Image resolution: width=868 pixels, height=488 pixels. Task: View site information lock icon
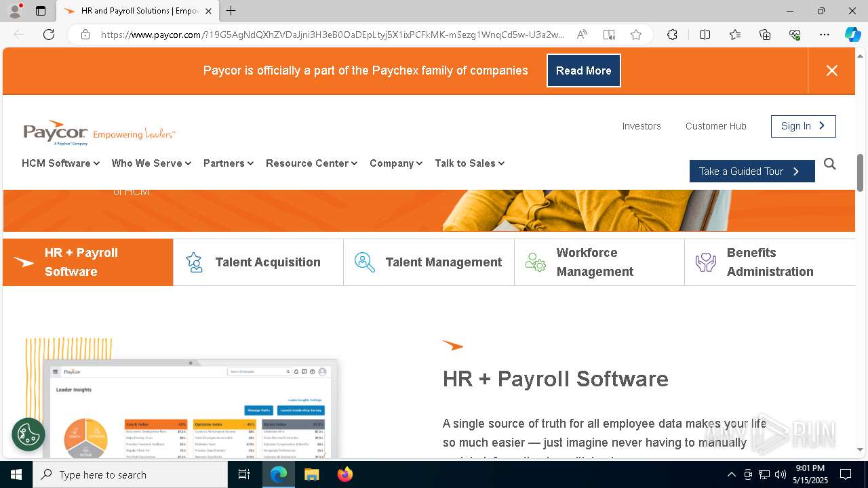tap(85, 35)
